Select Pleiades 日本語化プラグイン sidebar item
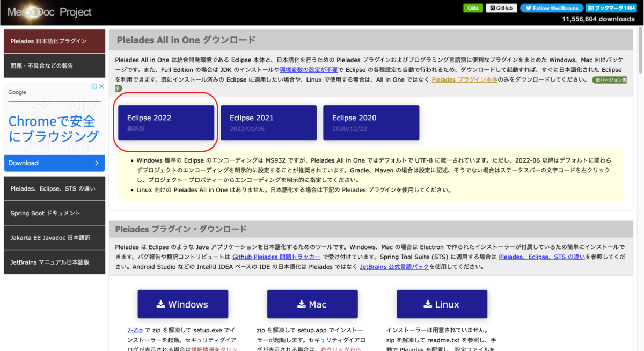 pos(54,41)
